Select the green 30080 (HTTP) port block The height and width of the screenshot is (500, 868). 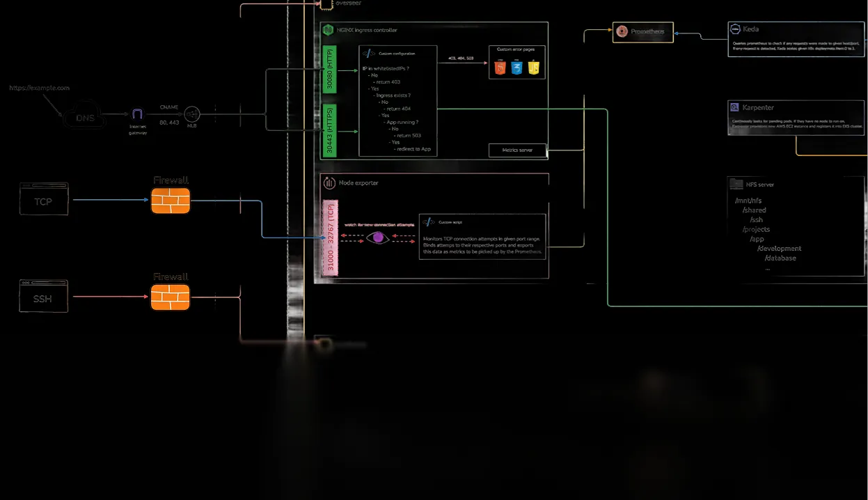click(329, 69)
